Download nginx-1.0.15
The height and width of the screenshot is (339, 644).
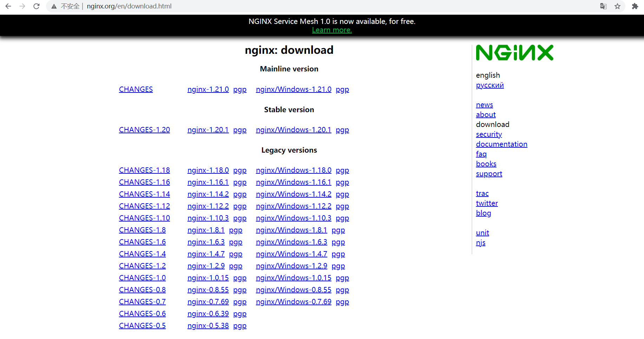click(x=208, y=278)
